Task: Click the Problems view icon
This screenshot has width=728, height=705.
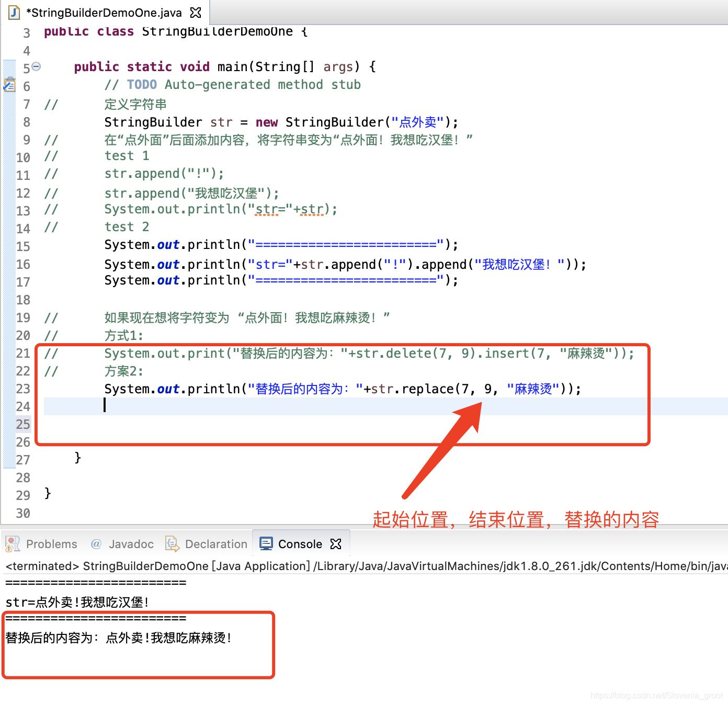Action: point(13,544)
